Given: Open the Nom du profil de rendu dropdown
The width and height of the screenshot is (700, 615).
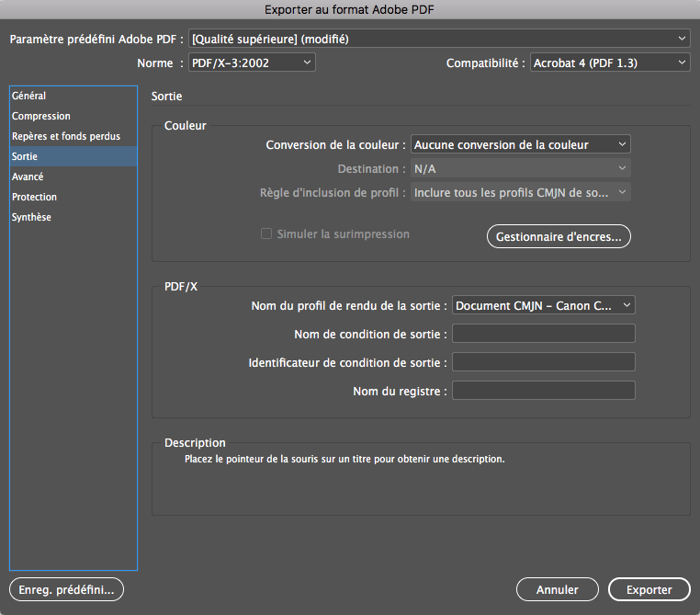Looking at the screenshot, I should point(543,305).
